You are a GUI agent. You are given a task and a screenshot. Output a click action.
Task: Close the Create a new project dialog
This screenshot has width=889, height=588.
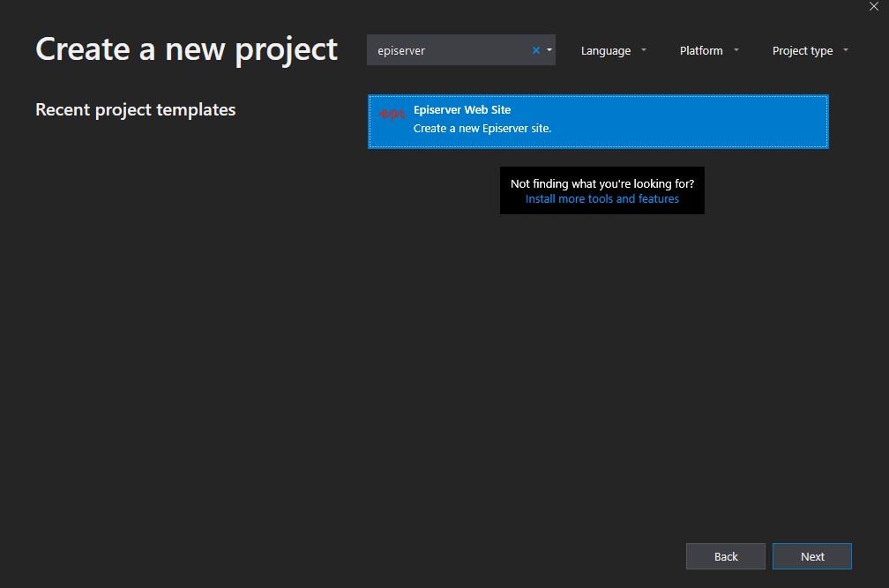pos(874,7)
